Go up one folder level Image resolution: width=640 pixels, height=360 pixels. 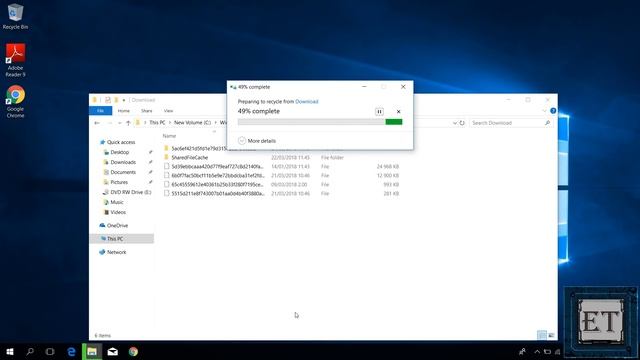128,123
